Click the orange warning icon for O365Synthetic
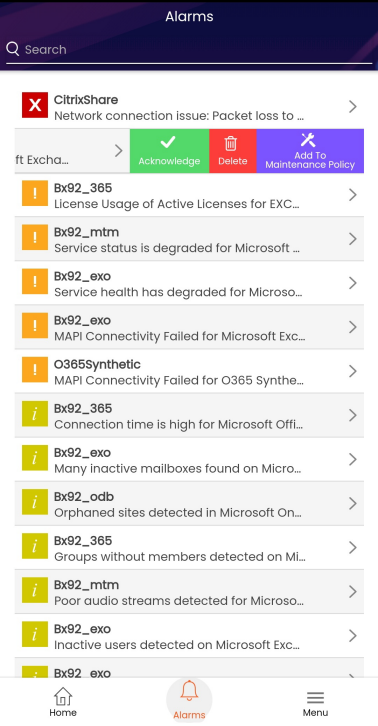This screenshot has width=378, height=726. pos(35,369)
